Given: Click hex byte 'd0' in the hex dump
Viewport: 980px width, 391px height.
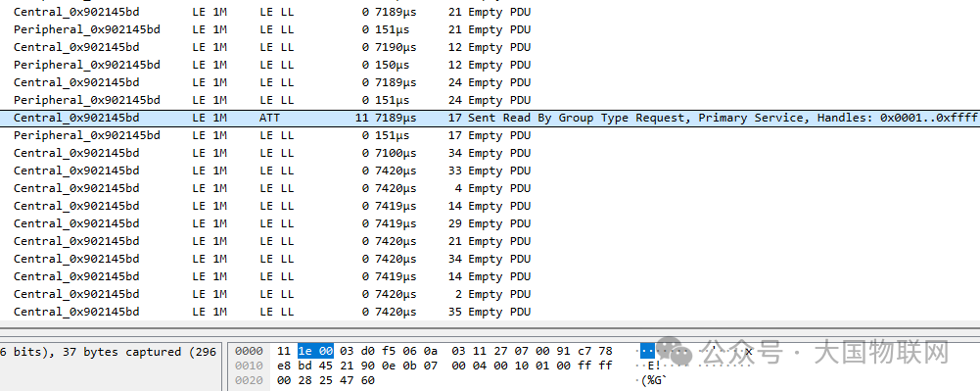Looking at the screenshot, I should pos(367,351).
